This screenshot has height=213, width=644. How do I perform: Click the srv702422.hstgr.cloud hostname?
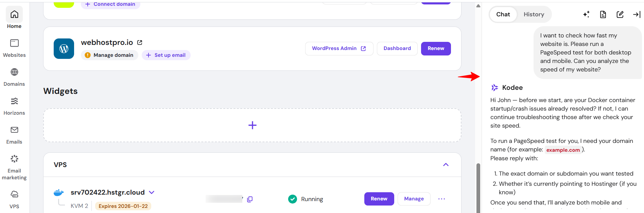pos(107,193)
